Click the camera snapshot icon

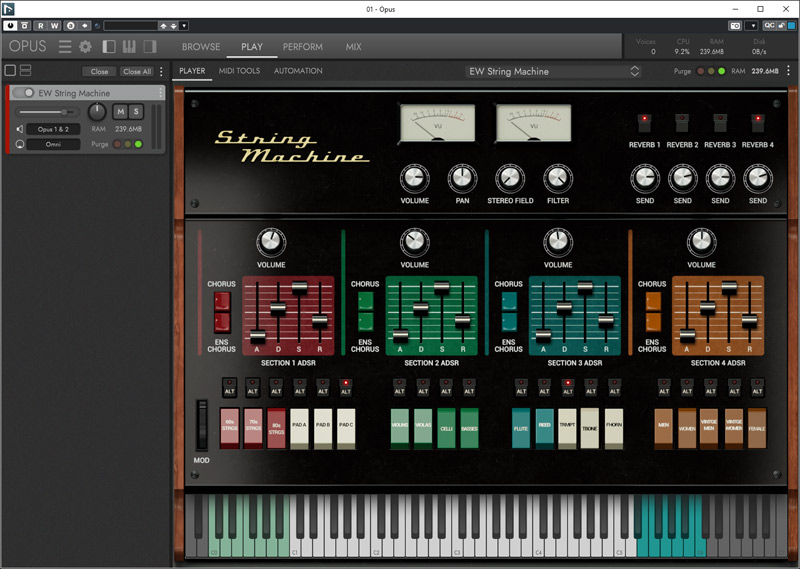pyautogui.click(x=736, y=25)
